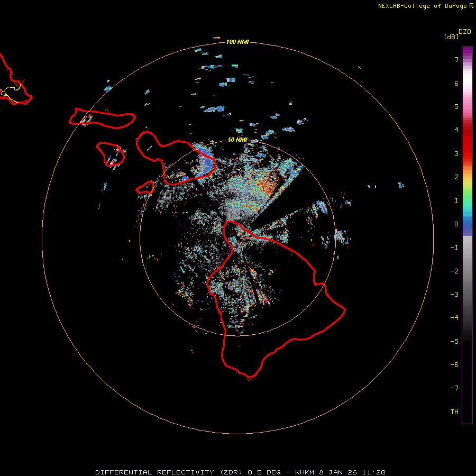This screenshot has width=476, height=476.
Task: Click the [dB] unit label
Action: pos(452,36)
